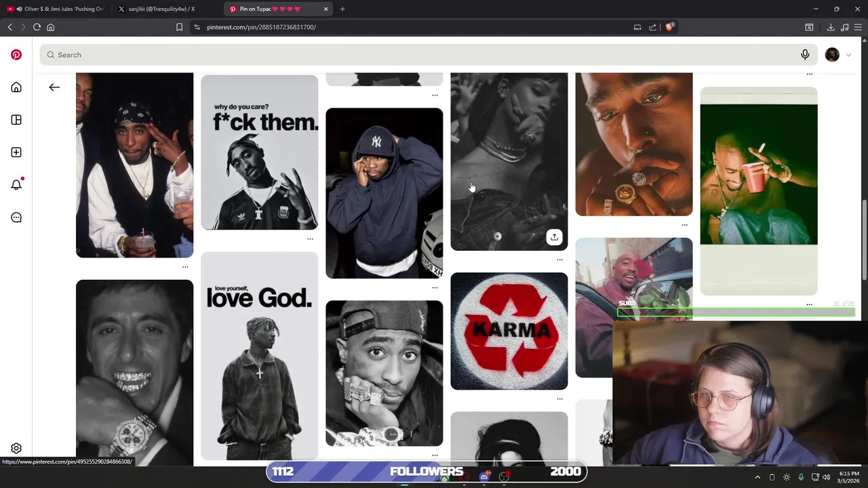Open the bandana group photo pin
Screen dimensions: 868x488
pos(134,165)
